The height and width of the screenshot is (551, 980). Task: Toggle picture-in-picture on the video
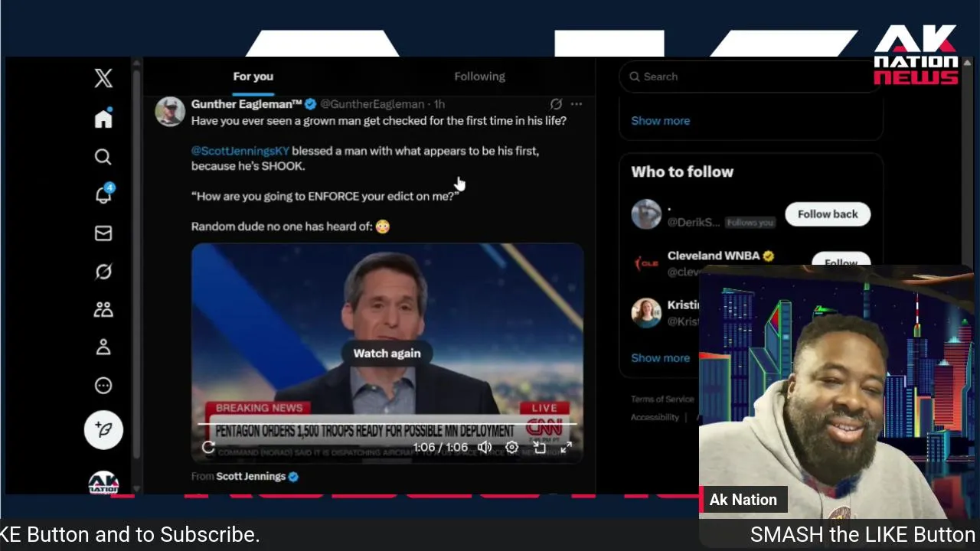(x=539, y=448)
